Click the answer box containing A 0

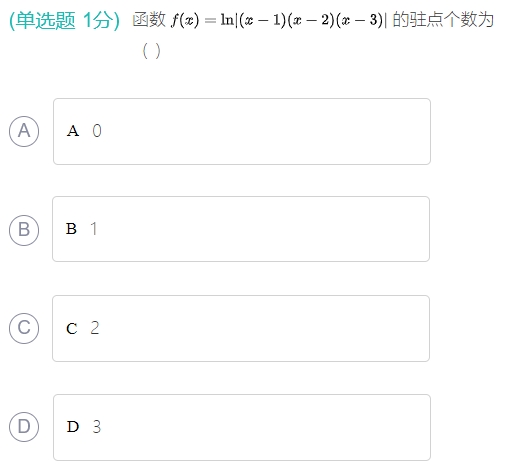point(242,131)
